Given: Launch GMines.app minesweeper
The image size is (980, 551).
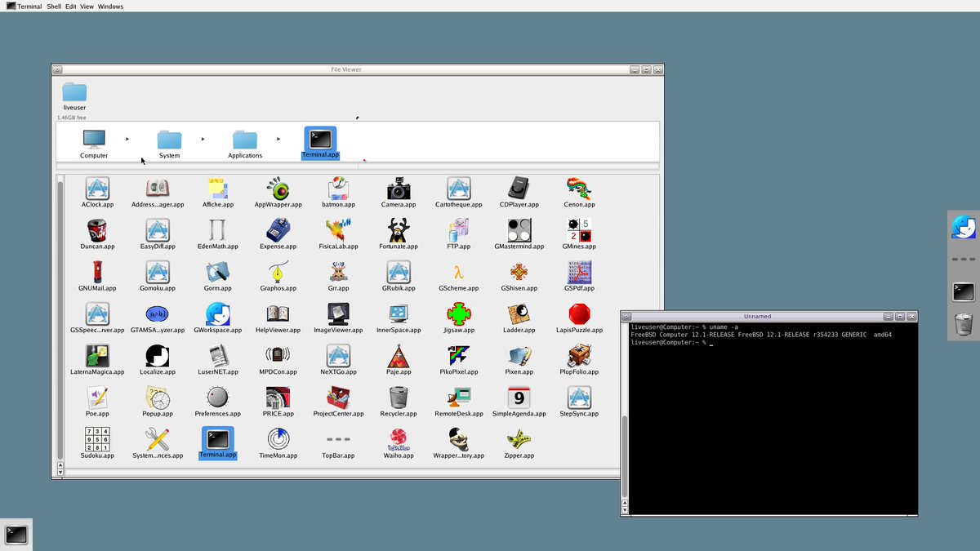Looking at the screenshot, I should [x=578, y=232].
